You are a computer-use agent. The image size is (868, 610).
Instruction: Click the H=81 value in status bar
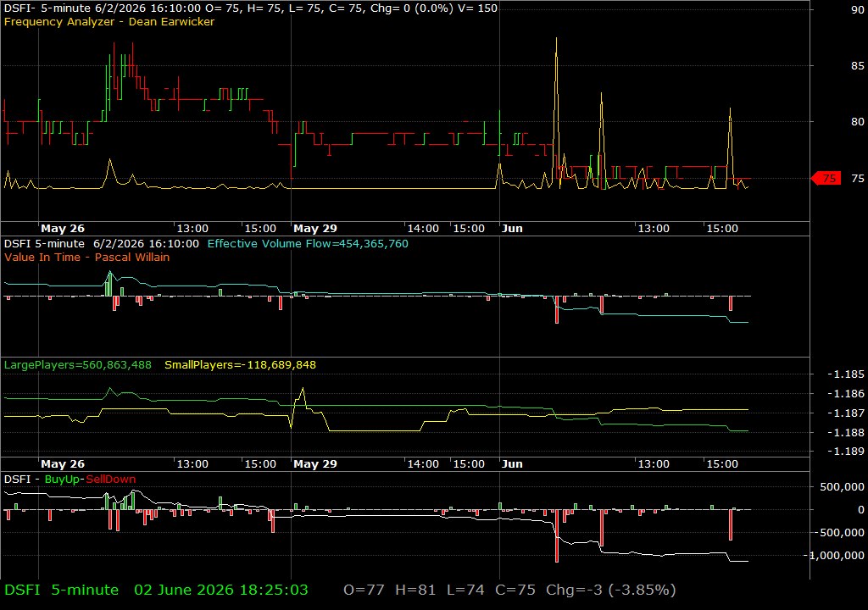pyautogui.click(x=415, y=590)
